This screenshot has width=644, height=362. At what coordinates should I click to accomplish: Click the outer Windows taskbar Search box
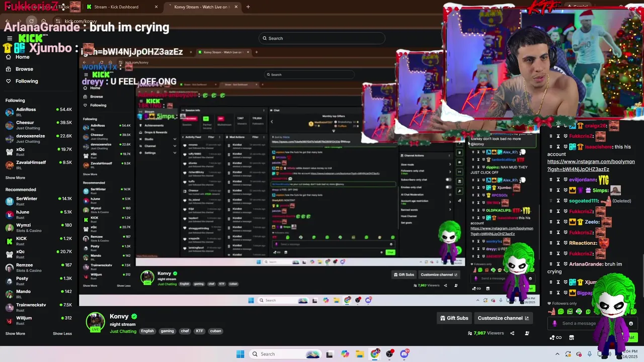coord(284,354)
